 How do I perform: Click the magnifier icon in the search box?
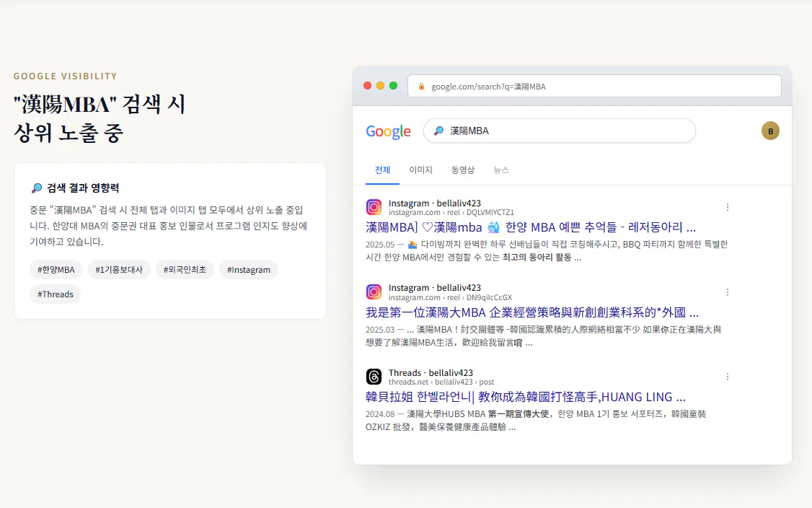point(438,131)
